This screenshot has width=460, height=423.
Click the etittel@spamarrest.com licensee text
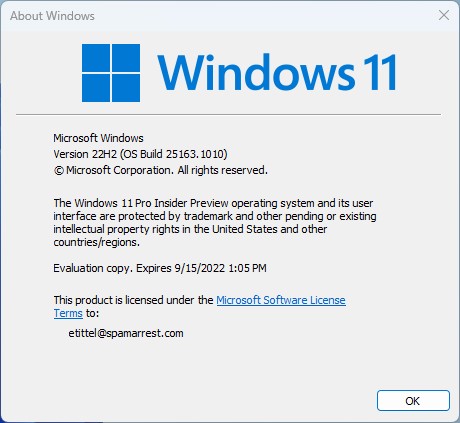click(126, 333)
